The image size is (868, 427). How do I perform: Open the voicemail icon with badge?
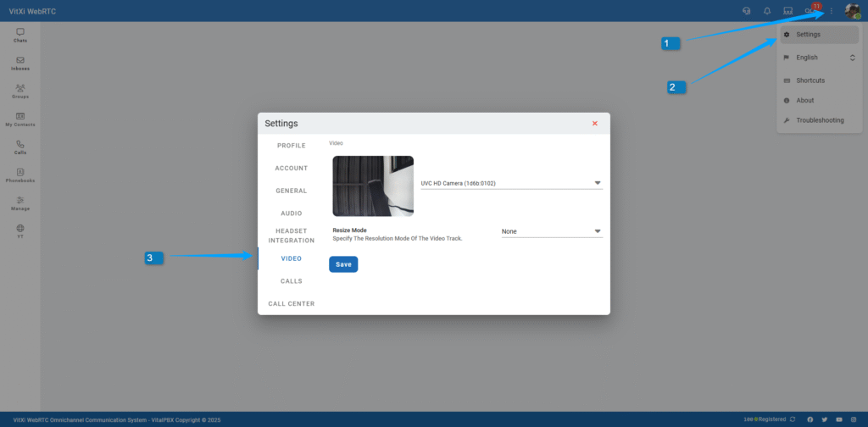811,11
